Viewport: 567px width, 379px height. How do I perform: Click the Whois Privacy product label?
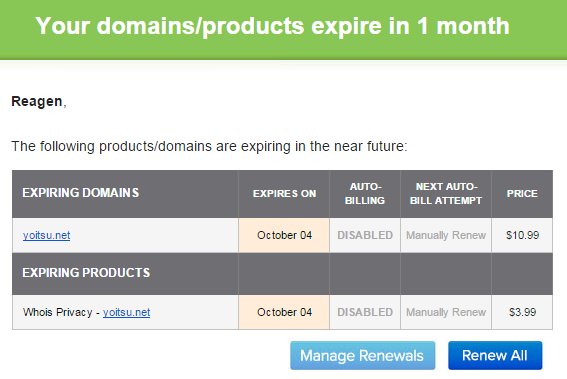[x=57, y=312]
